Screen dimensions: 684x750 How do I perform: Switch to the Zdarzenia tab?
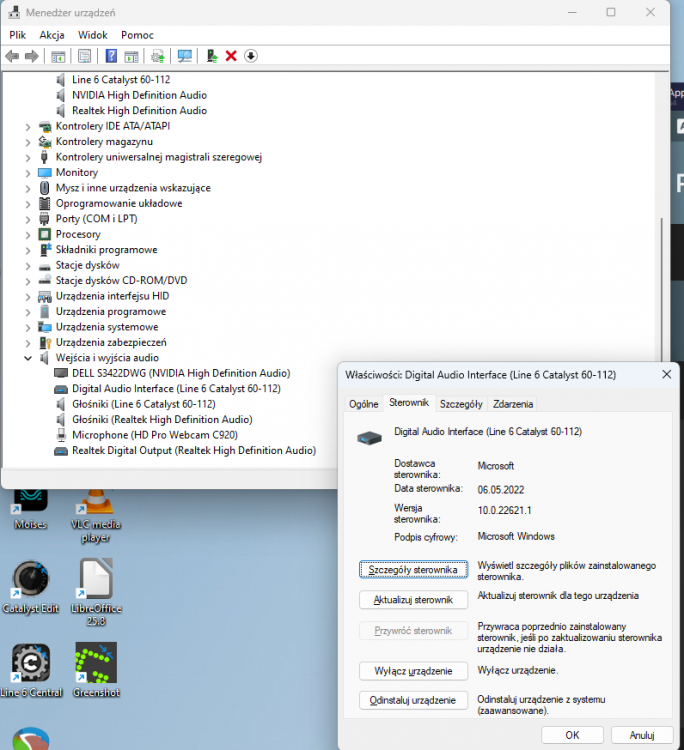click(x=513, y=404)
